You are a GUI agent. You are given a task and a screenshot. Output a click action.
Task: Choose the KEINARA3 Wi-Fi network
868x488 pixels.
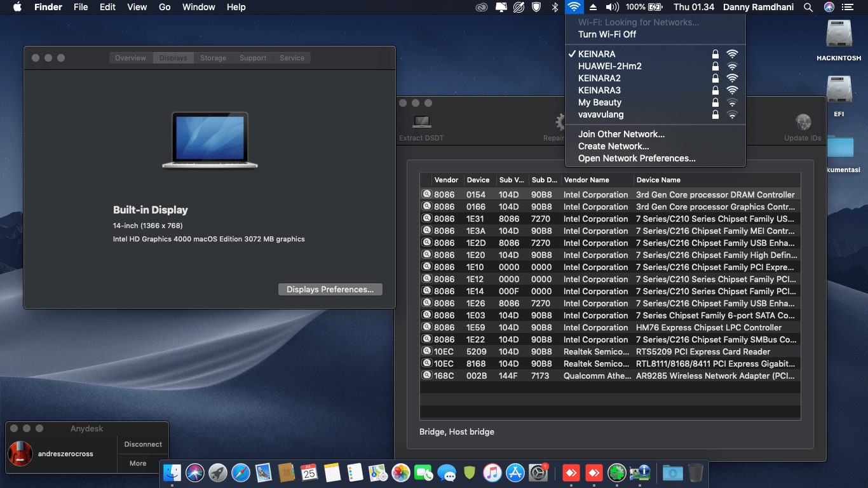[x=655, y=90]
